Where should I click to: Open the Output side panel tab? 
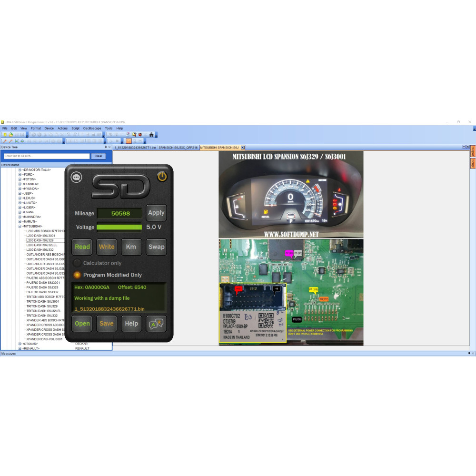[473, 151]
